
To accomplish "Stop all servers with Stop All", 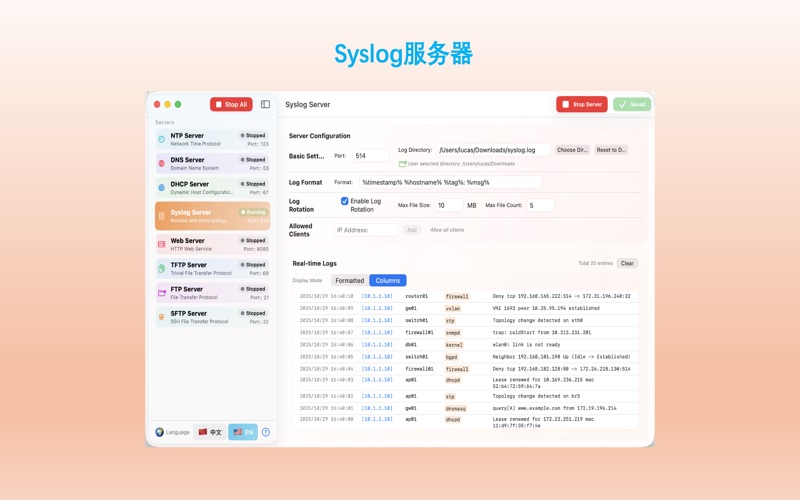I will point(231,104).
